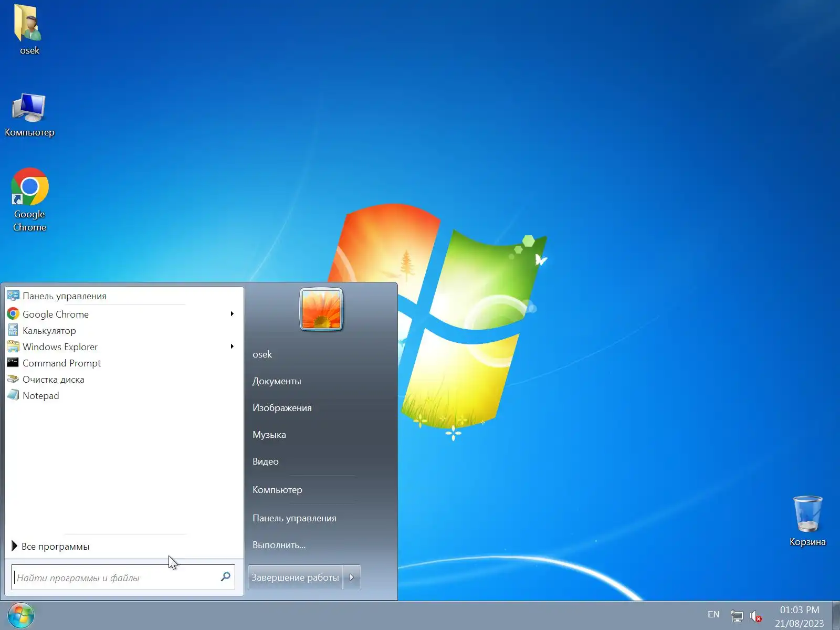Click the magnifier search icon in search box
Image resolution: width=840 pixels, height=630 pixels.
coord(226,577)
